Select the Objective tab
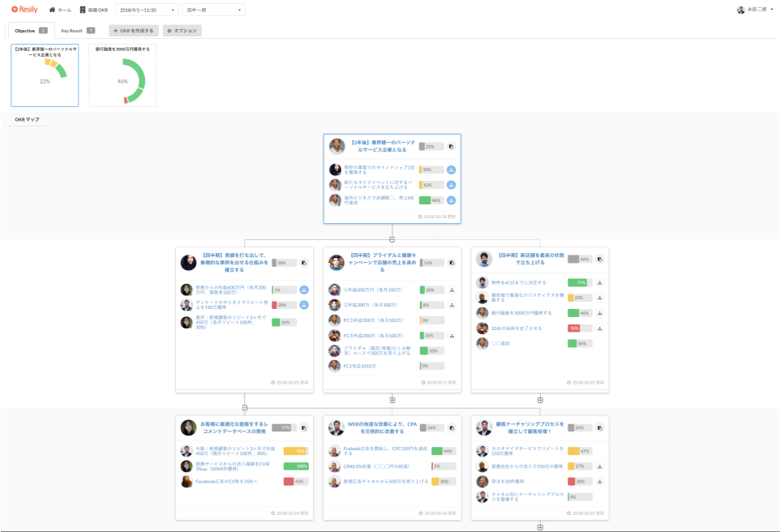This screenshot has width=780, height=532. pos(31,30)
